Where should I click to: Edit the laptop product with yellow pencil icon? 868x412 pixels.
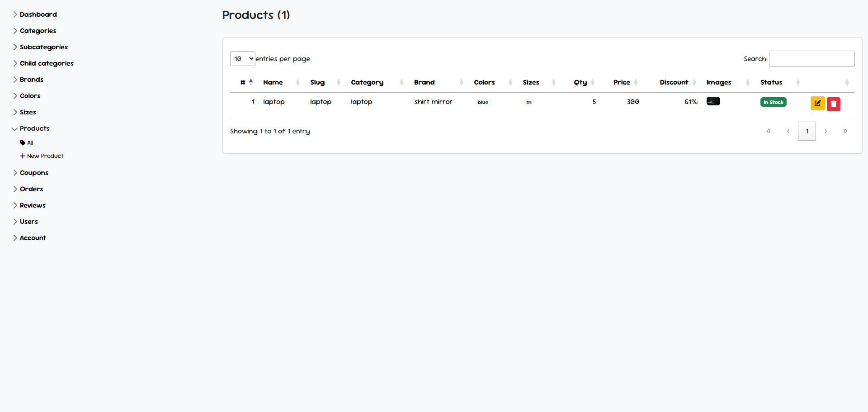click(817, 104)
